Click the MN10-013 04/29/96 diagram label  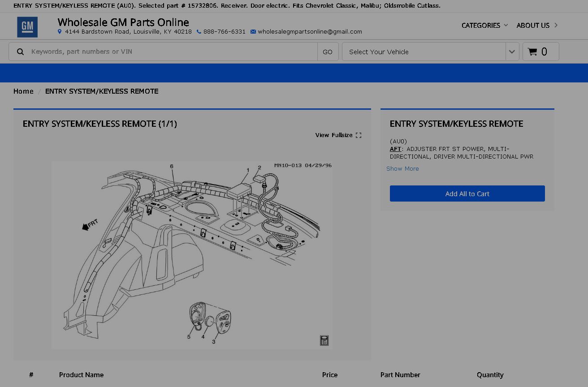pyautogui.click(x=303, y=165)
